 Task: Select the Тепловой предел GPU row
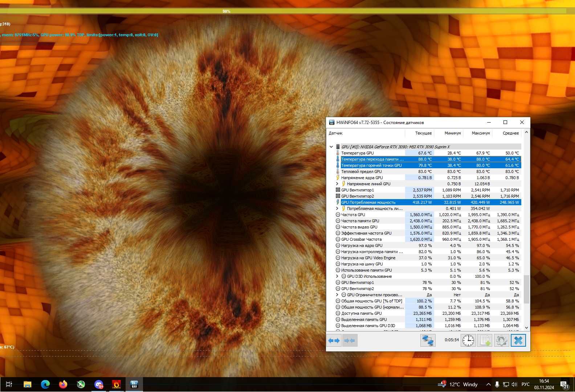pos(428,172)
